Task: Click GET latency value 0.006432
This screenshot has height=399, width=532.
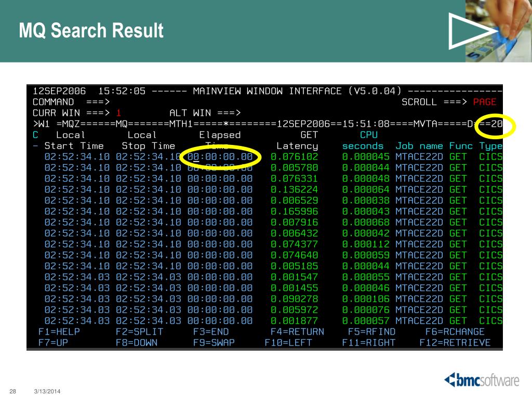Action: [x=294, y=233]
